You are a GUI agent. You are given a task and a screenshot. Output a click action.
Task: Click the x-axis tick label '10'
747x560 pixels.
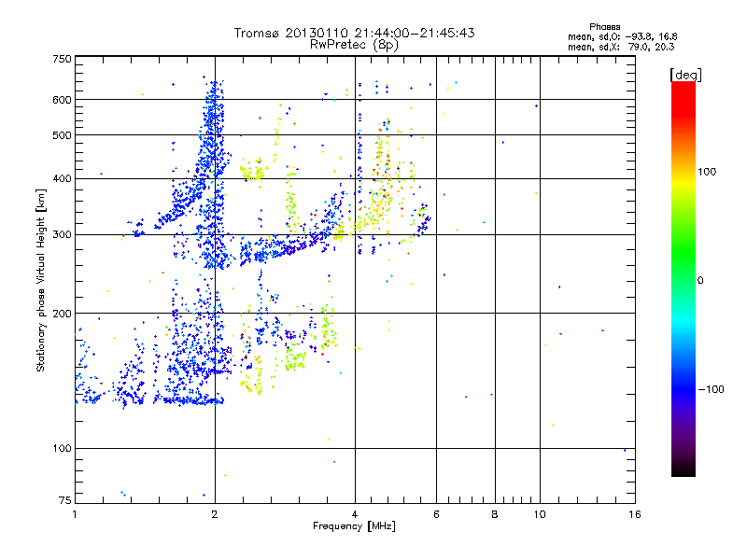540,514
